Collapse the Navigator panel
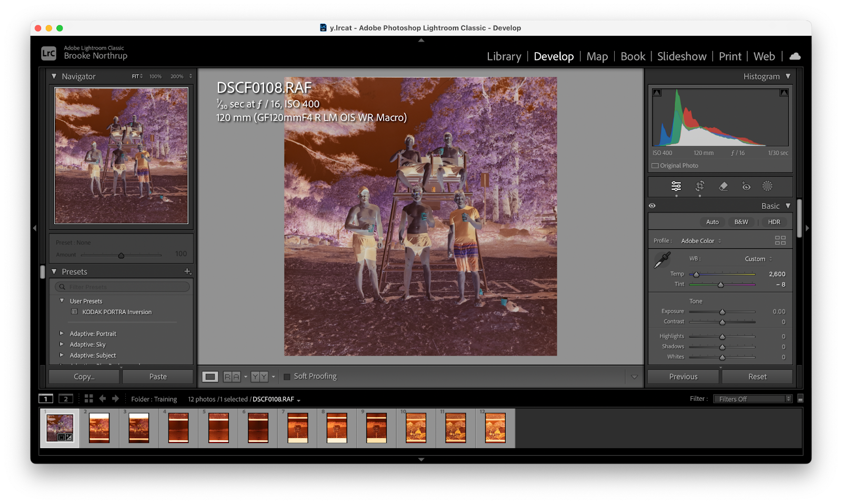This screenshot has height=504, width=842. [x=54, y=76]
